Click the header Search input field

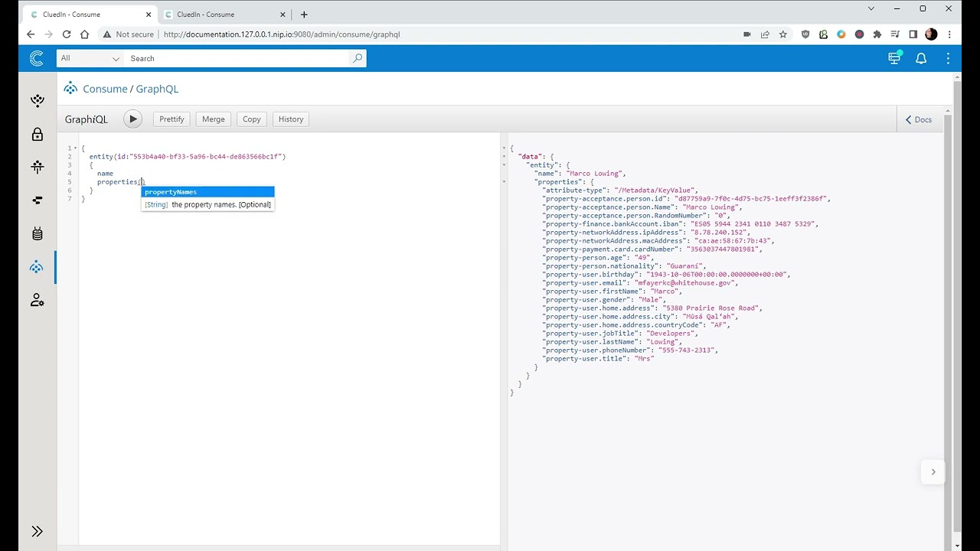click(x=237, y=58)
